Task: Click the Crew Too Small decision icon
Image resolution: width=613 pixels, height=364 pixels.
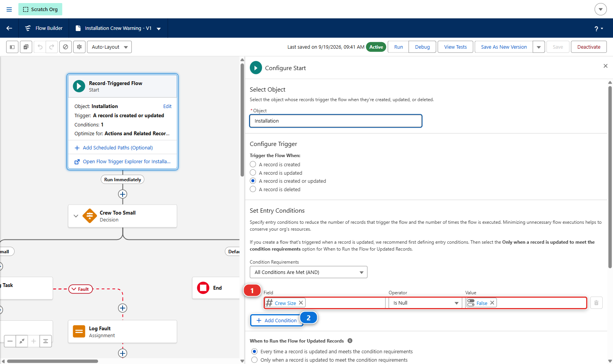Action: pos(90,216)
